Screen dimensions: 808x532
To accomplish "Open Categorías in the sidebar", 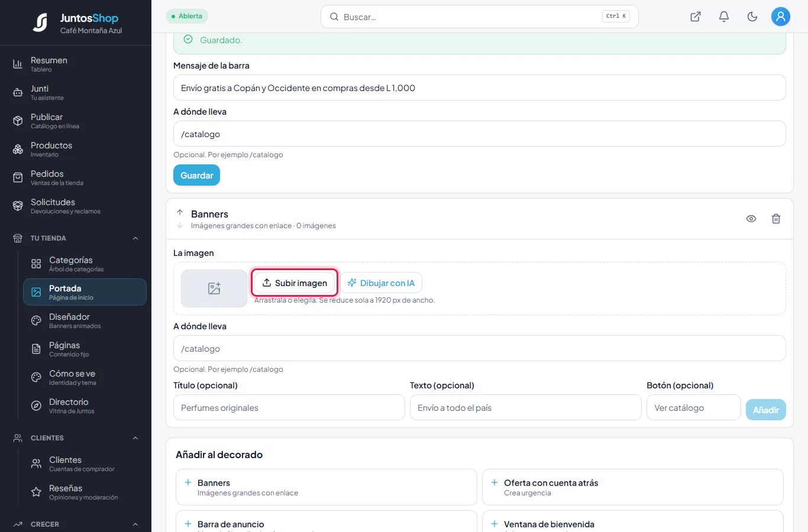I will (85, 264).
